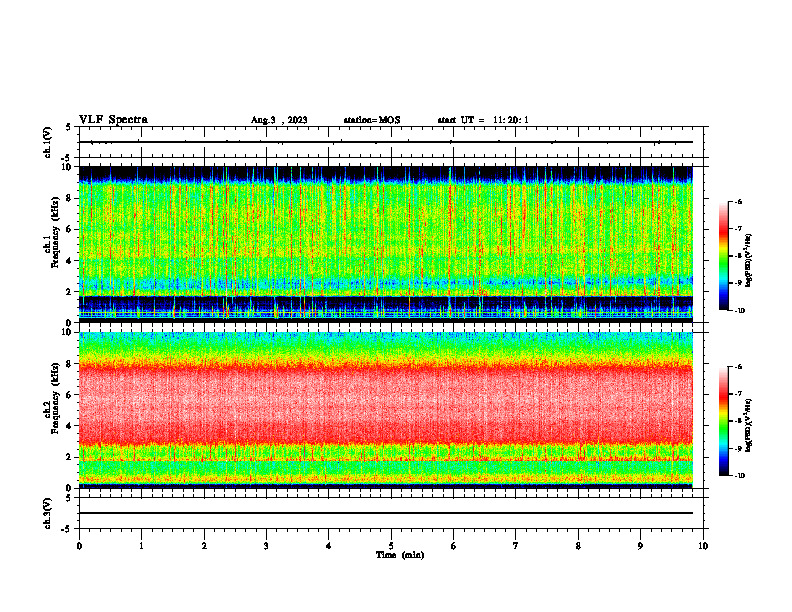792x612 pixels.
Task: Click the "-5" tick on ch.3(V) axis
Action: [67, 529]
